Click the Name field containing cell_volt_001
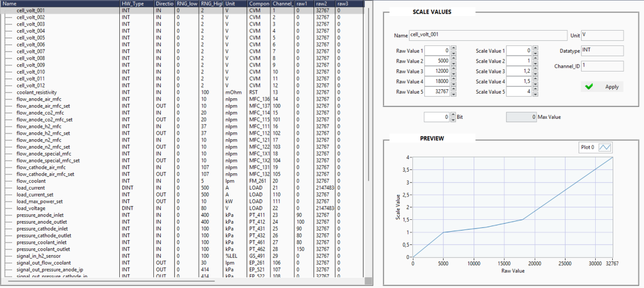Screen dimensions: 644x288 coord(488,35)
